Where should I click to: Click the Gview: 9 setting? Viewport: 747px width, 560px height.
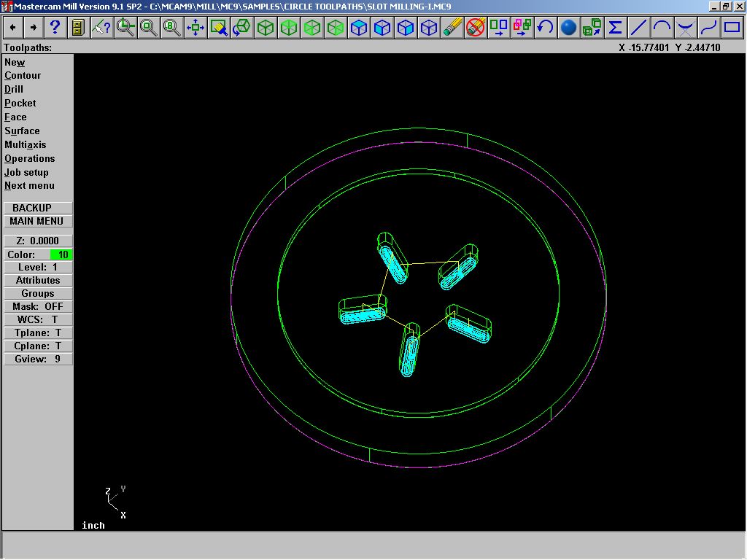tap(38, 359)
